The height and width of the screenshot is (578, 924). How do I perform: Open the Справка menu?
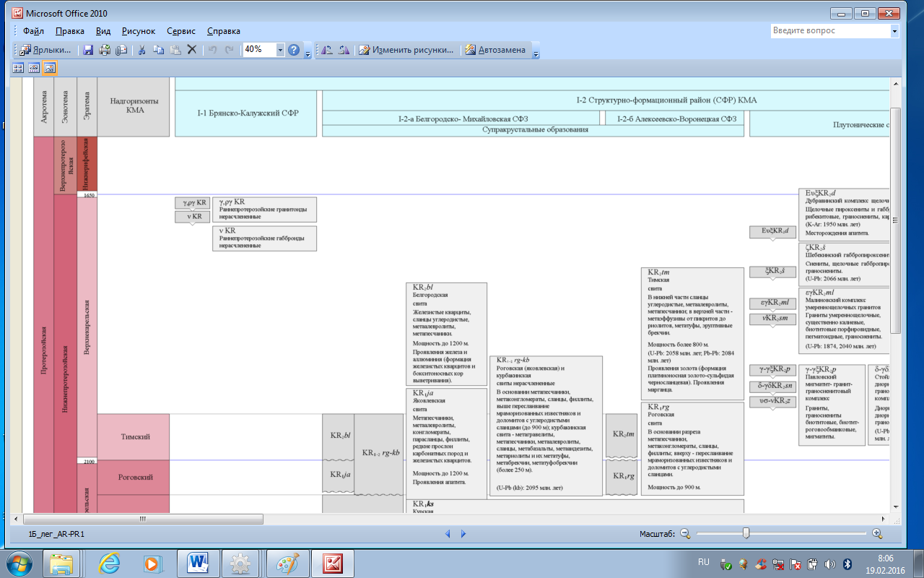224,31
